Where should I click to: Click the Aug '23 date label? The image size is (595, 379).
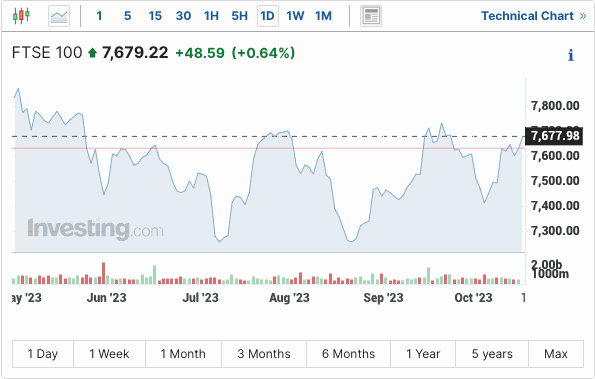(289, 298)
